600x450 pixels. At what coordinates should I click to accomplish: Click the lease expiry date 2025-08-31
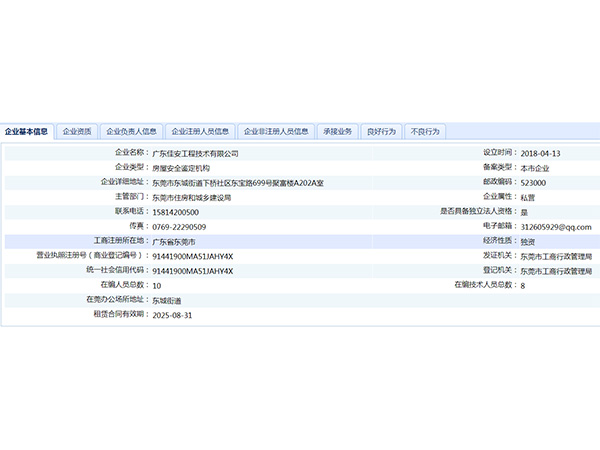pyautogui.click(x=172, y=315)
